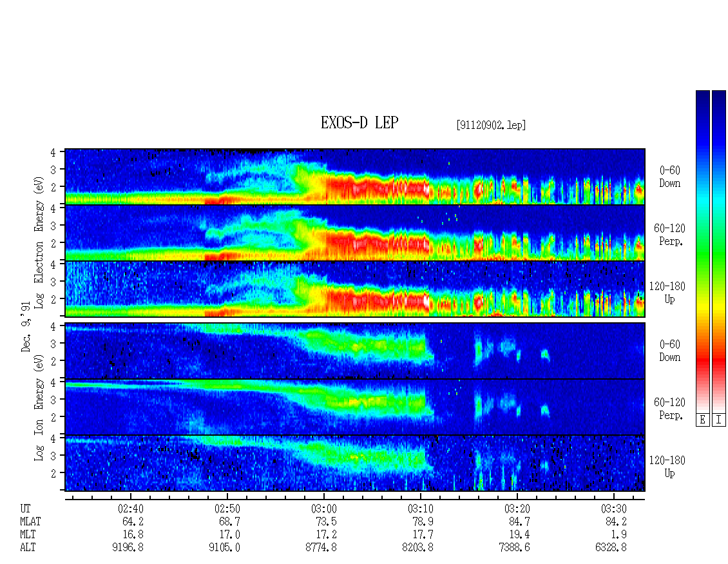
Task: Select the 03:30 time tick label
Action: pyautogui.click(x=614, y=509)
